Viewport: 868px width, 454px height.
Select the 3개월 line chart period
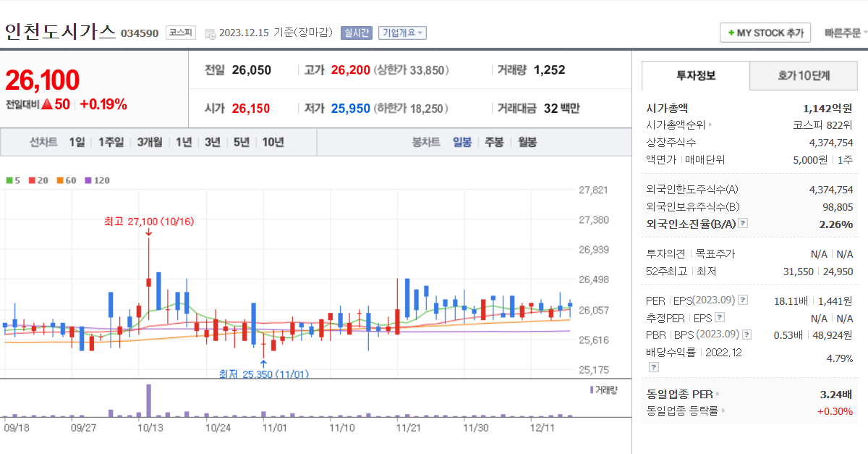coord(150,142)
